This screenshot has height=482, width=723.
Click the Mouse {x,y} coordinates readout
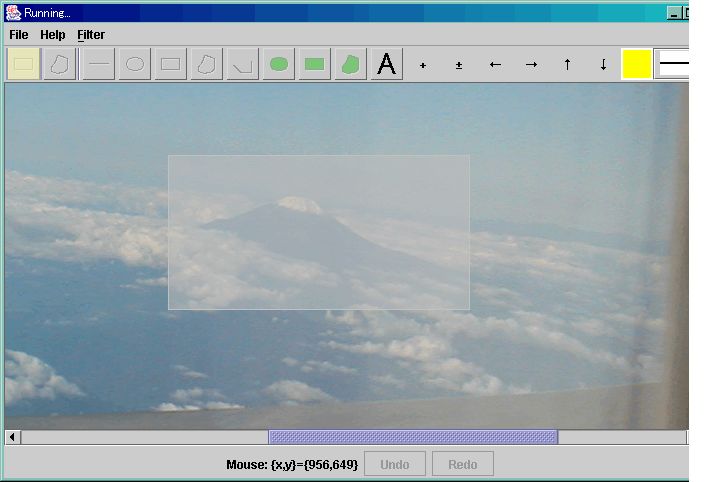coord(292,464)
